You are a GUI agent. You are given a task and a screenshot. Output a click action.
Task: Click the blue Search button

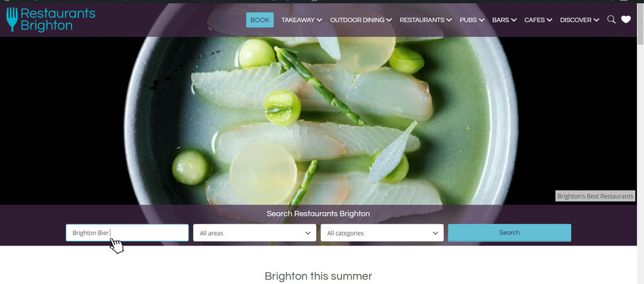point(509,232)
